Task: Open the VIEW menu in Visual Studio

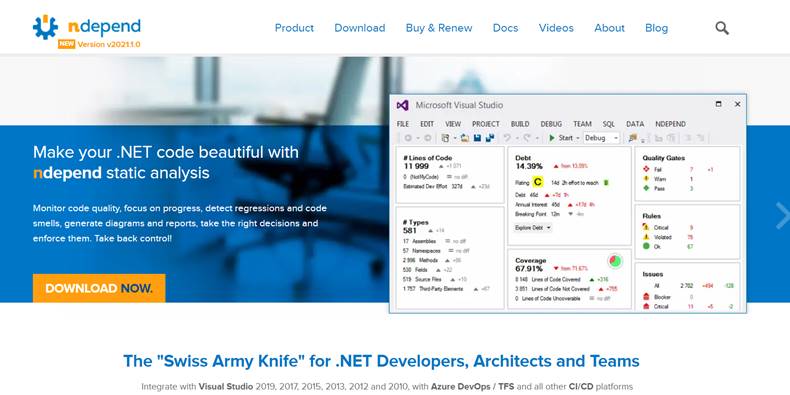Action: click(453, 124)
